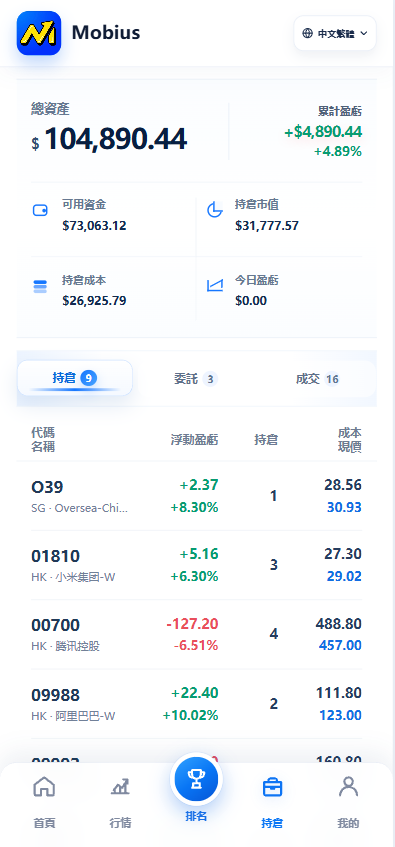Screen dimensions: 395x847
Task: Click the line chart icon beside 今日盈虧
Action: click(215, 285)
